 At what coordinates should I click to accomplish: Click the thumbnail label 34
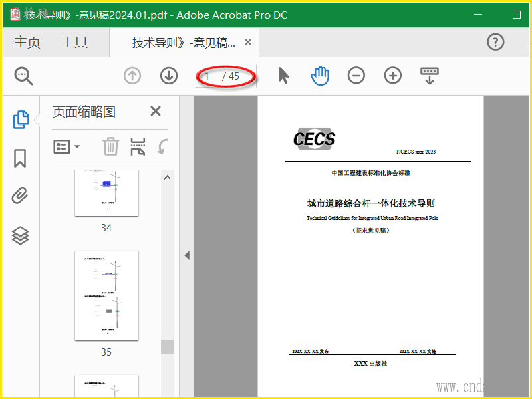click(106, 227)
